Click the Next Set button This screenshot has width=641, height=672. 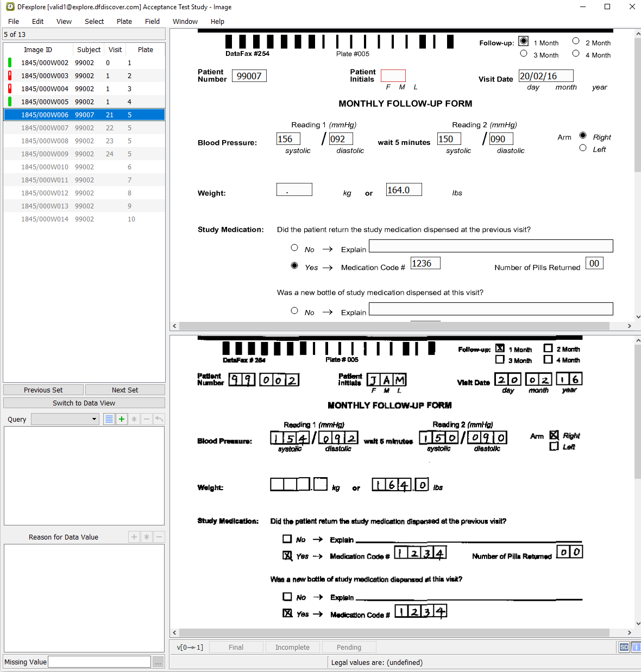click(x=125, y=390)
